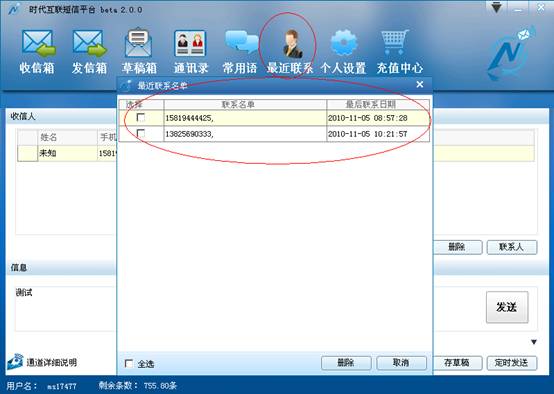Screen dimensions: 554x394
Task: Open the 充值中心 shopping cart icon
Action: [395, 42]
